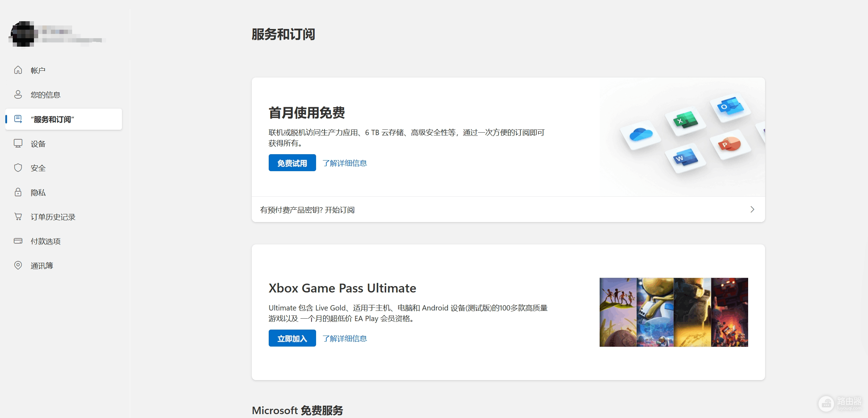Image resolution: width=868 pixels, height=418 pixels.
Task: Click the home icon beside 帐户
Action: tap(18, 70)
